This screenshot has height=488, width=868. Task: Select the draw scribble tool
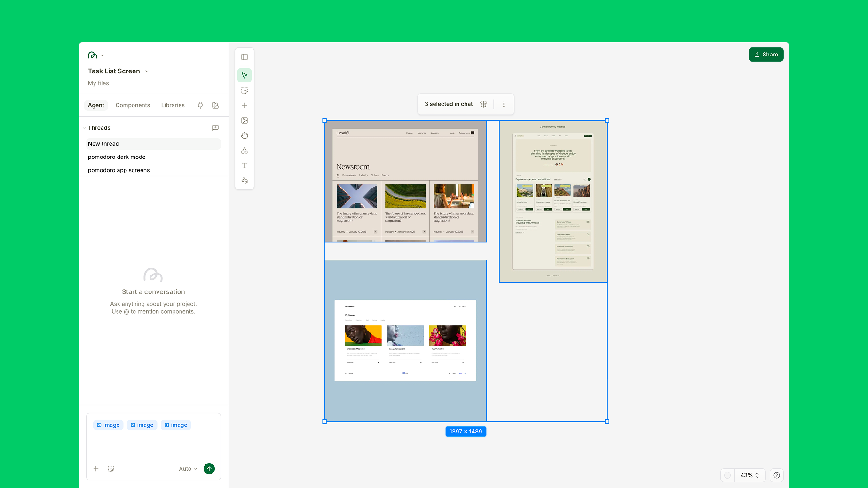pos(245,181)
